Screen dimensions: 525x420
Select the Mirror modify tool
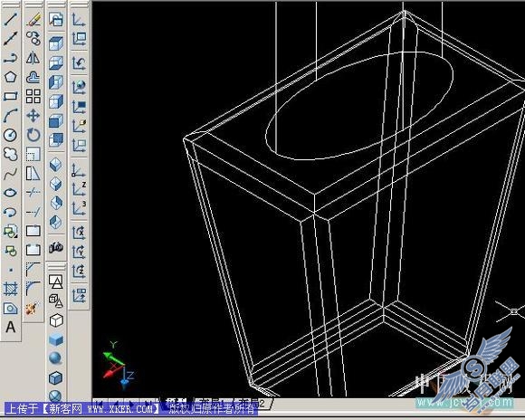pyautogui.click(x=33, y=58)
